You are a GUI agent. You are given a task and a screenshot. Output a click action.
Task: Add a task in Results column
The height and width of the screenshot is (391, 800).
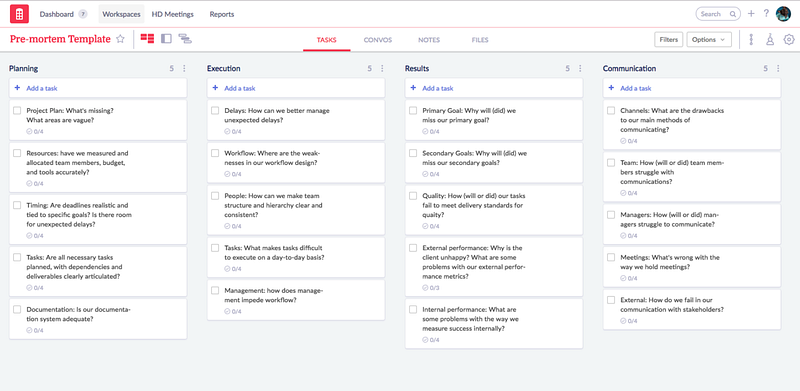pyautogui.click(x=494, y=88)
